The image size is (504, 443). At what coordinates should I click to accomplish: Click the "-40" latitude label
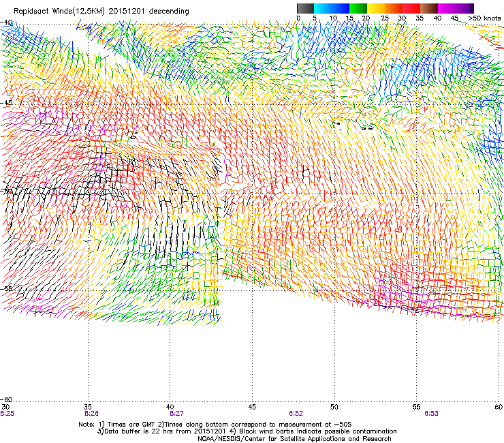[6, 22]
